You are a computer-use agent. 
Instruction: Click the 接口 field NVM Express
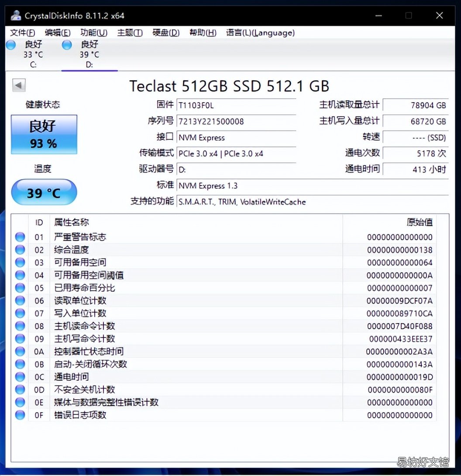[236, 137]
